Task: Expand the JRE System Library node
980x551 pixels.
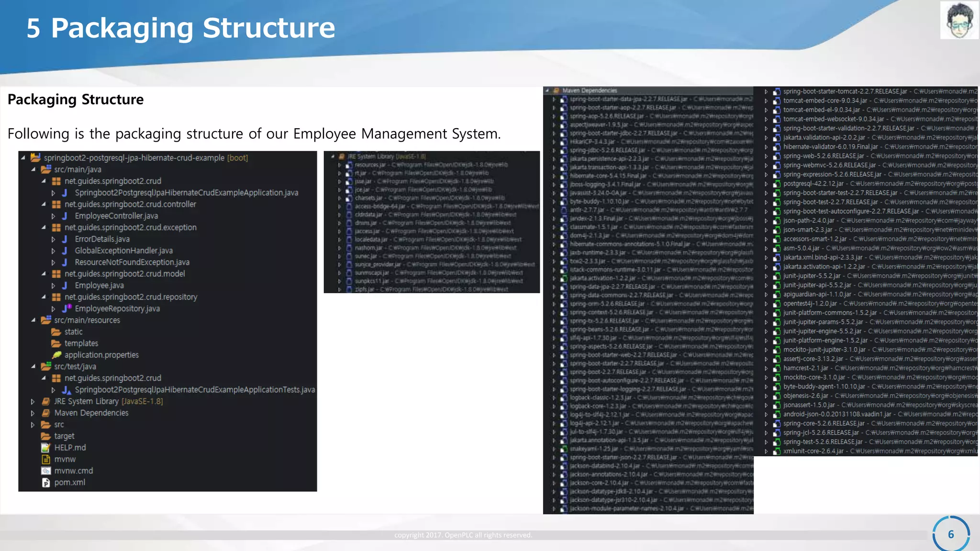Action: [x=33, y=402]
